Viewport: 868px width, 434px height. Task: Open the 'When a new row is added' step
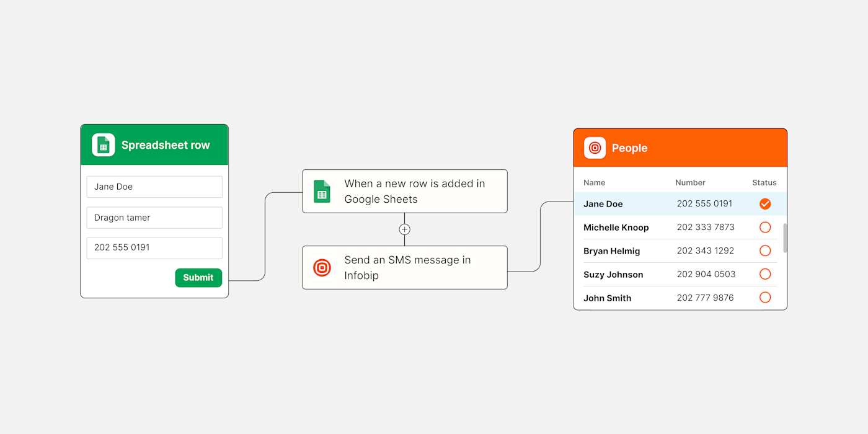(x=404, y=191)
